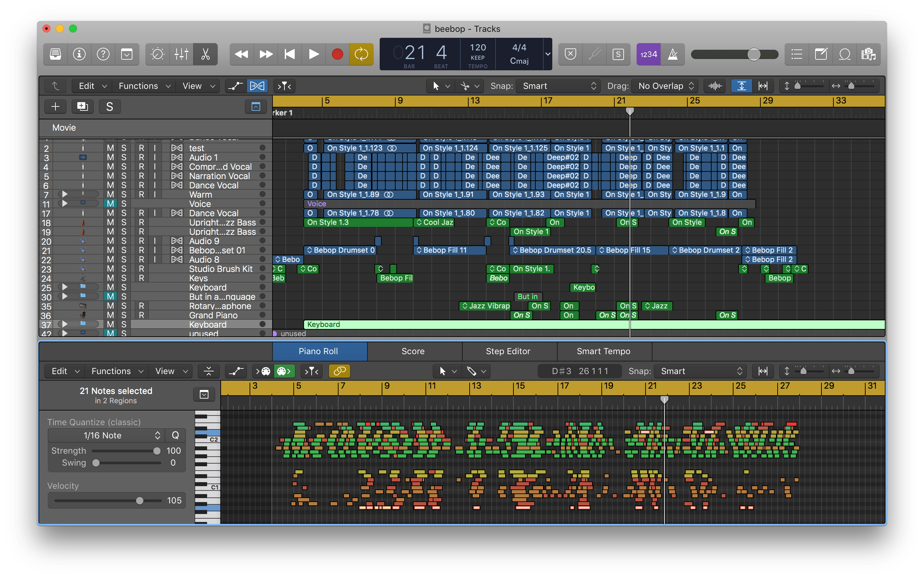Open the display mode chevron in LCD
Screen dimensions: 924x579
pos(548,54)
